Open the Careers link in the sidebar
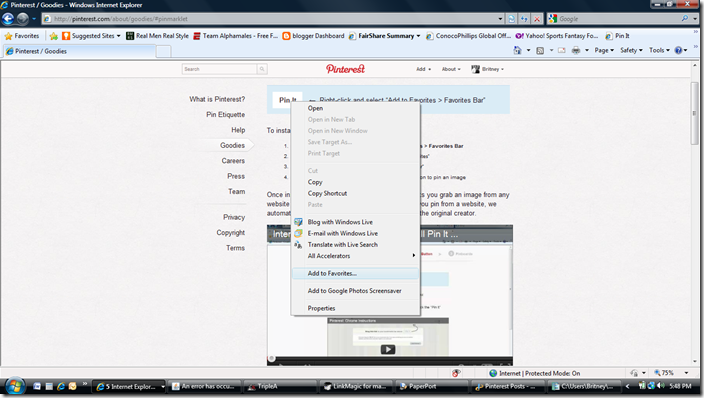This screenshot has height=398, width=704. [x=233, y=161]
